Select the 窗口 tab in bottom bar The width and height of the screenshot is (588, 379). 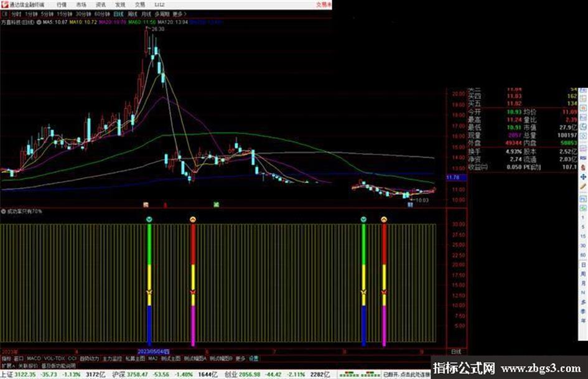[19, 358]
